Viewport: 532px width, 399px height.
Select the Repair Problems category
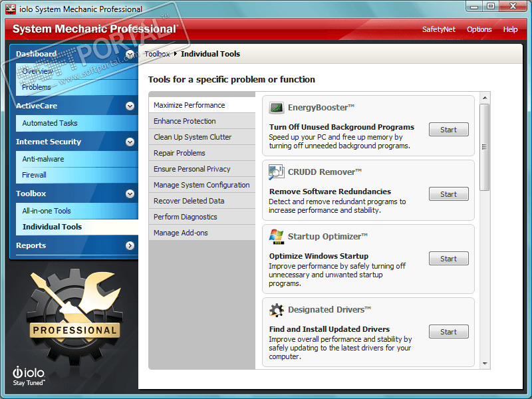[202, 153]
